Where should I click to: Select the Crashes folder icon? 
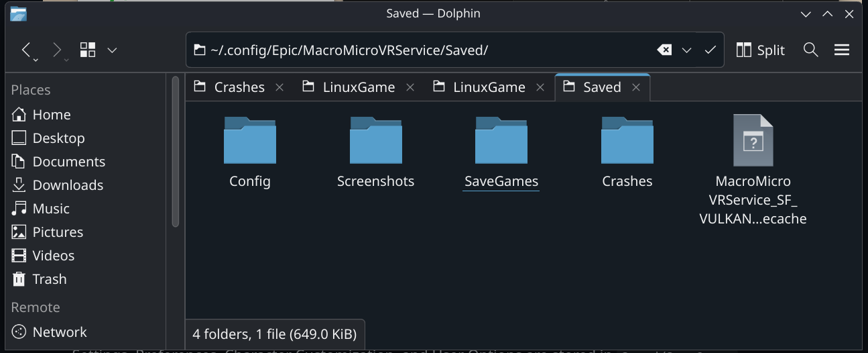[x=627, y=140]
